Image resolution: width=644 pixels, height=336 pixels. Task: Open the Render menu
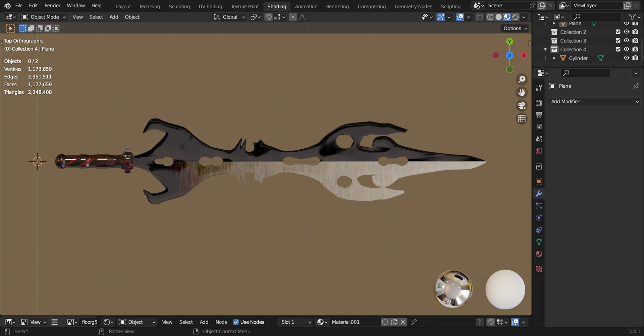click(52, 6)
